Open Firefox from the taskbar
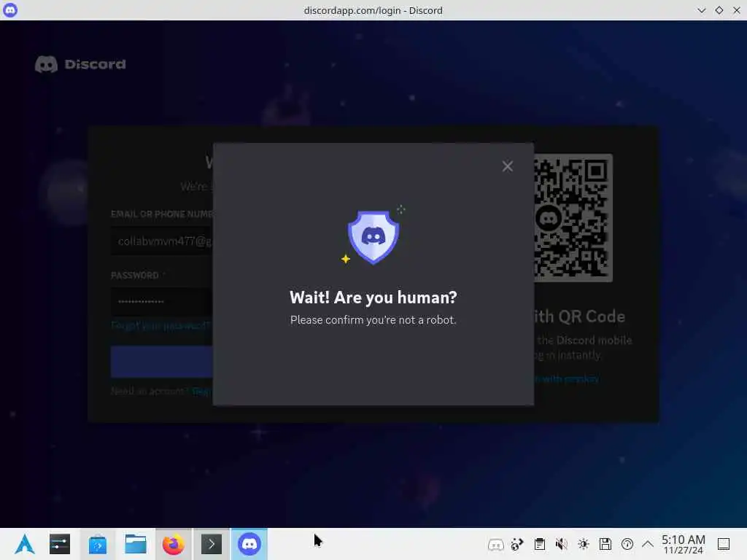The height and width of the screenshot is (560, 747). (x=174, y=544)
